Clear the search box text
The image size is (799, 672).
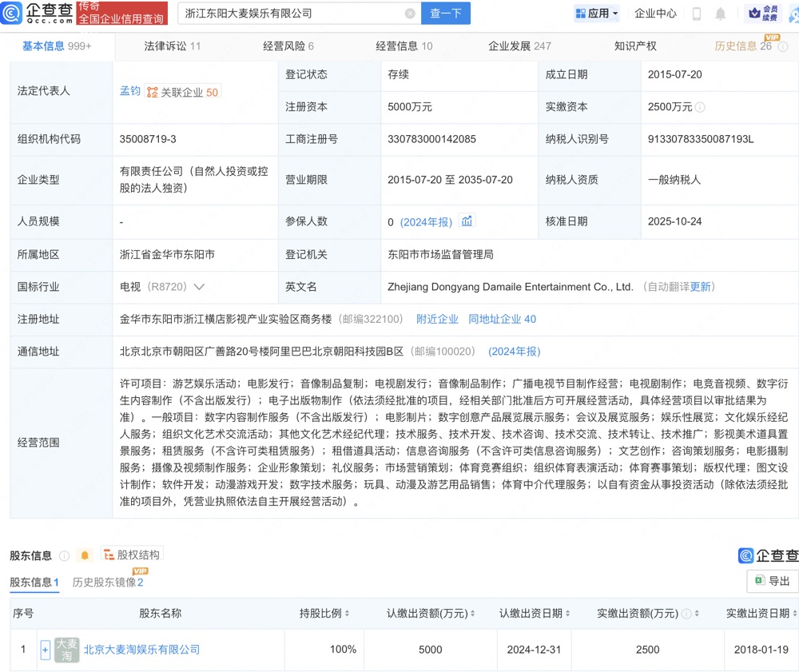(410, 14)
